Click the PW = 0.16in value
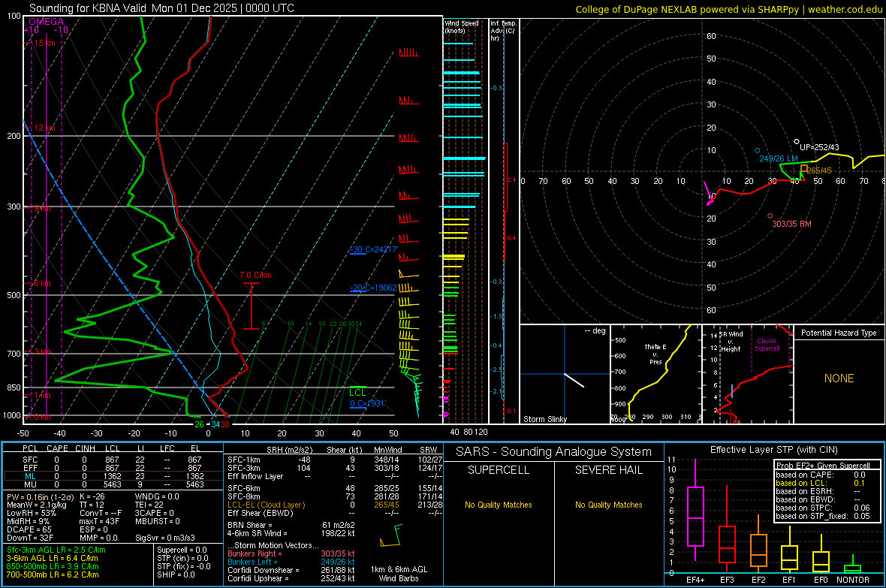Viewport: 886px width, 588px height. (x=40, y=496)
